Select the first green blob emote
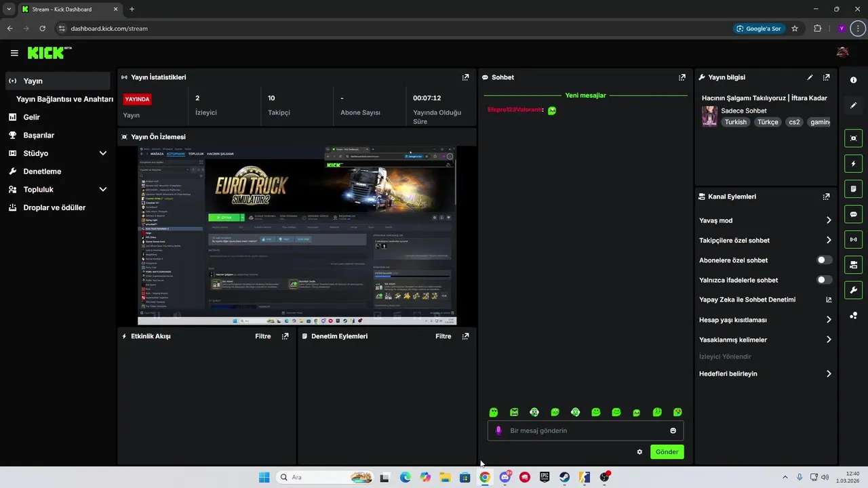This screenshot has width=868, height=488. (494, 412)
